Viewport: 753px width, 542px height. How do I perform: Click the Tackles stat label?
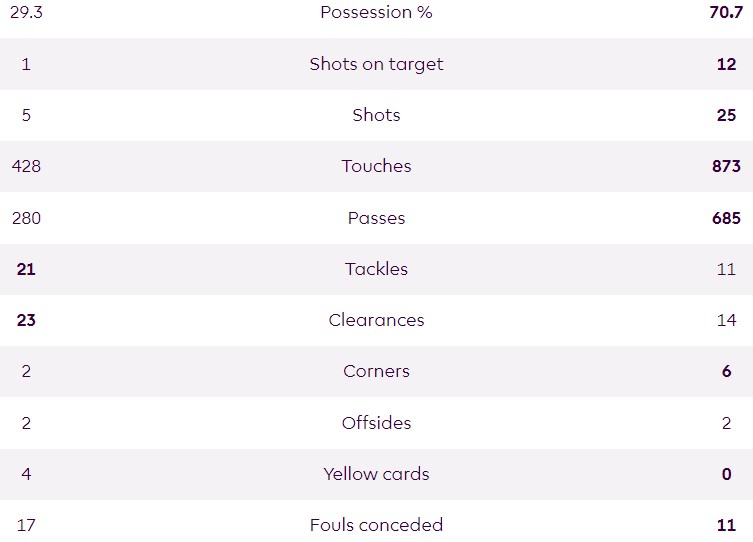[376, 269]
